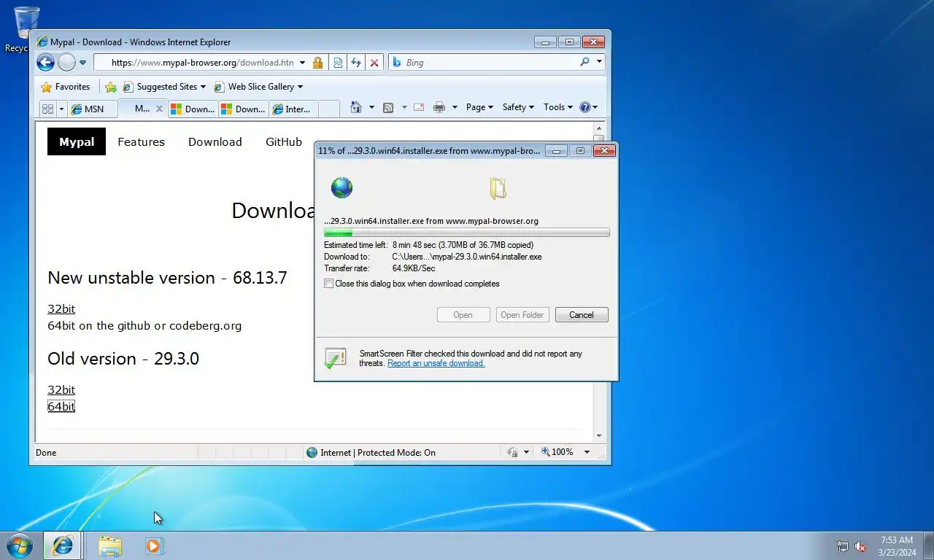Screen dimensions: 934x560
Task: Open Suggested Sites dropdown
Action: tap(164, 87)
